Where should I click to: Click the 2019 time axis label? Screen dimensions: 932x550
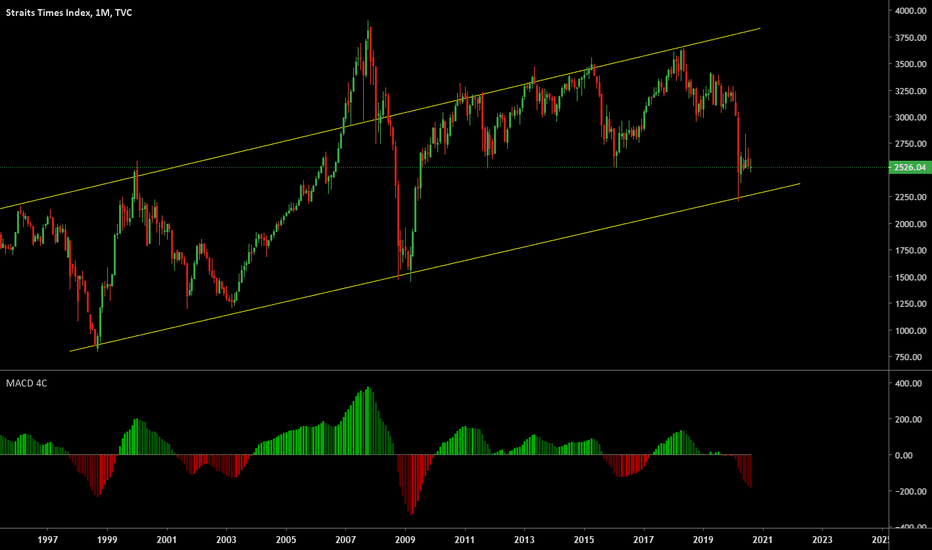[x=703, y=540]
